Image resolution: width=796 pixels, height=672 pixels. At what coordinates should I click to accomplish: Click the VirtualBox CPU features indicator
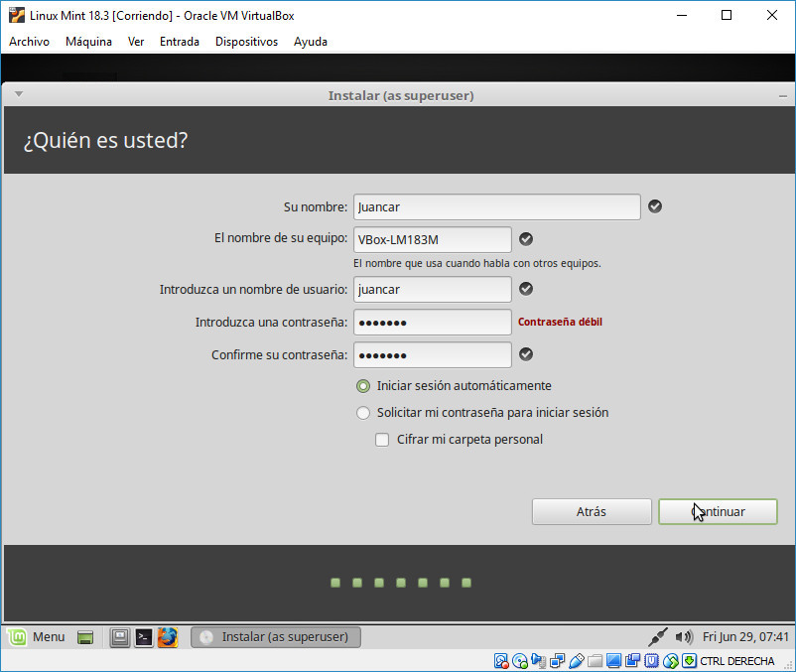point(651,661)
